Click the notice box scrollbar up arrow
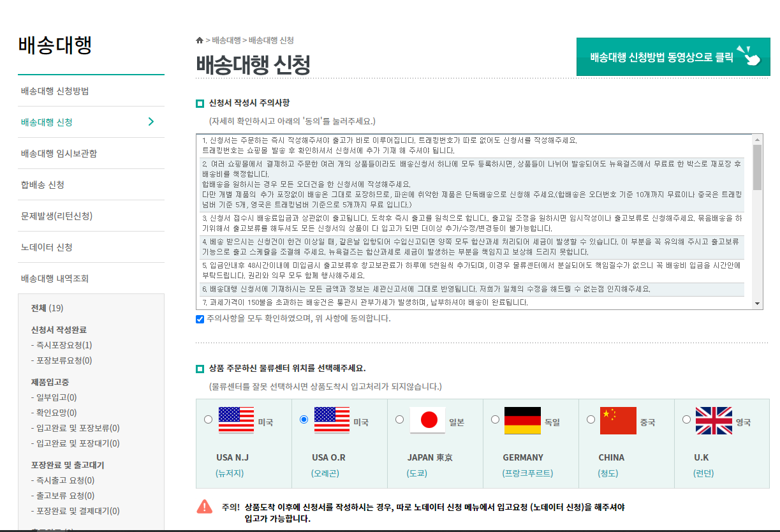Image resolution: width=780 pixels, height=532 pixels. [757, 139]
